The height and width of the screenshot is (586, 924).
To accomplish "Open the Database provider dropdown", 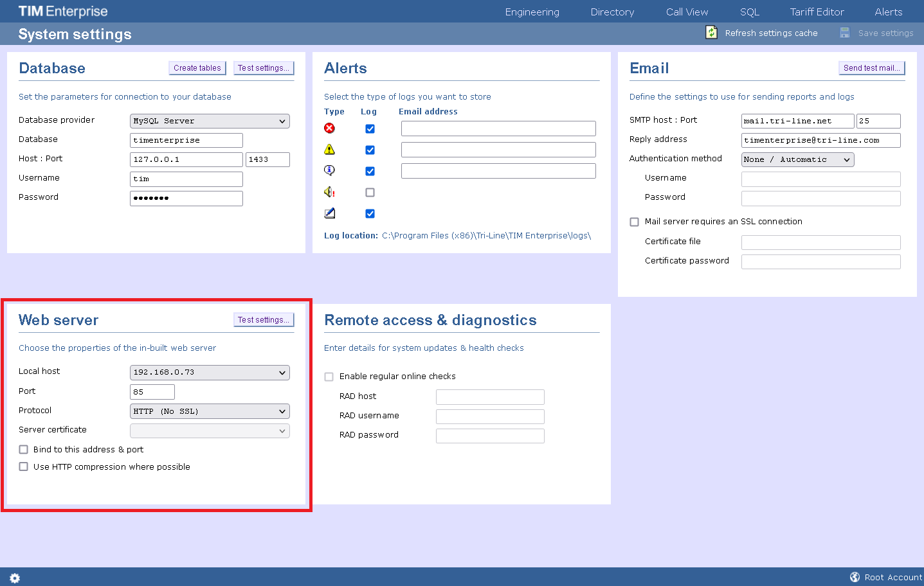I will [x=210, y=121].
